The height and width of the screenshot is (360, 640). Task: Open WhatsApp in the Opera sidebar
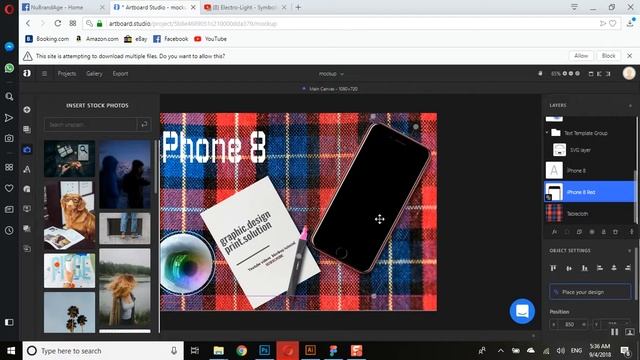click(x=9, y=68)
